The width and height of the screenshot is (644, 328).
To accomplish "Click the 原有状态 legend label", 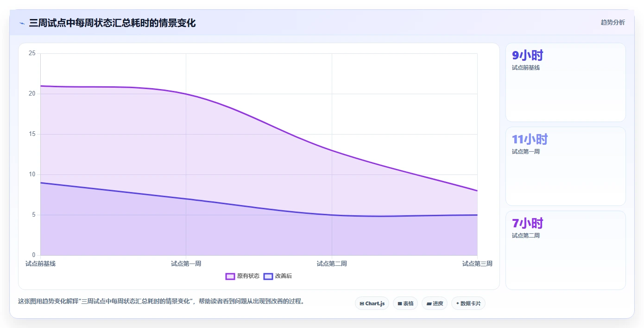I will point(248,276).
